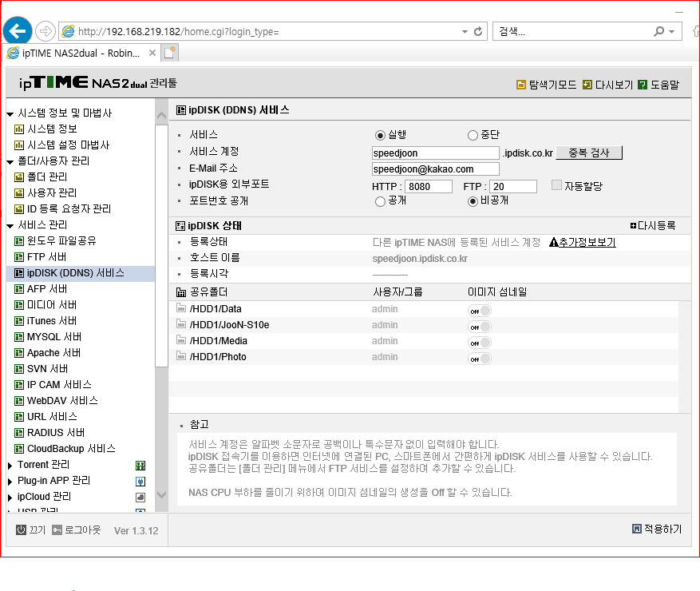Go back with the browser back arrow
This screenshot has width=700, height=591.
point(18,31)
